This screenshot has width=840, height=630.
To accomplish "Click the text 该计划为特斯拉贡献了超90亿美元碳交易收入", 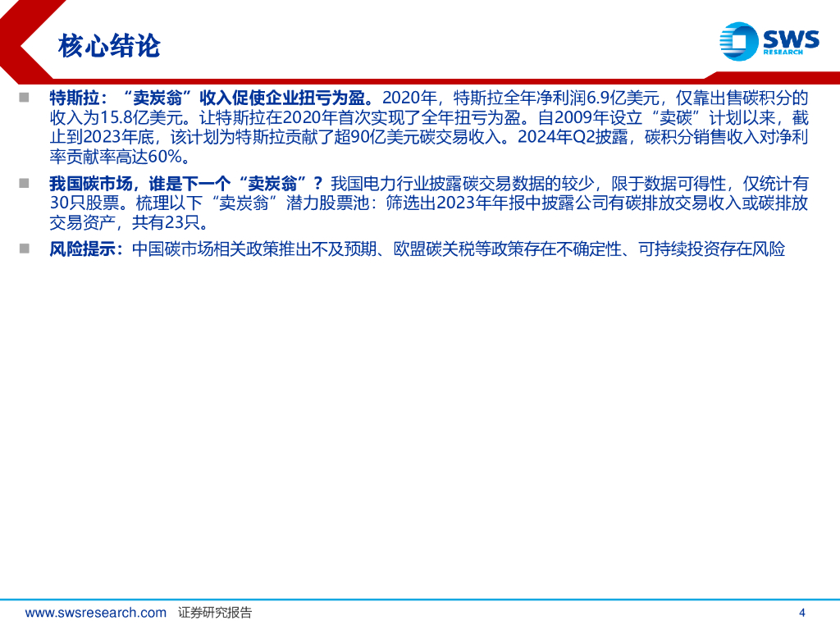I will [336, 137].
